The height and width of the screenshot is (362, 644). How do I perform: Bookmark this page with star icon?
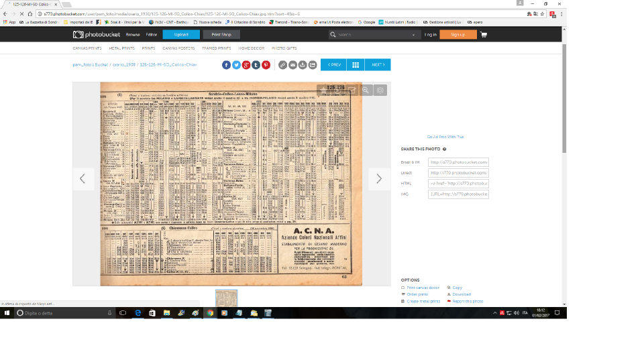tap(542, 14)
